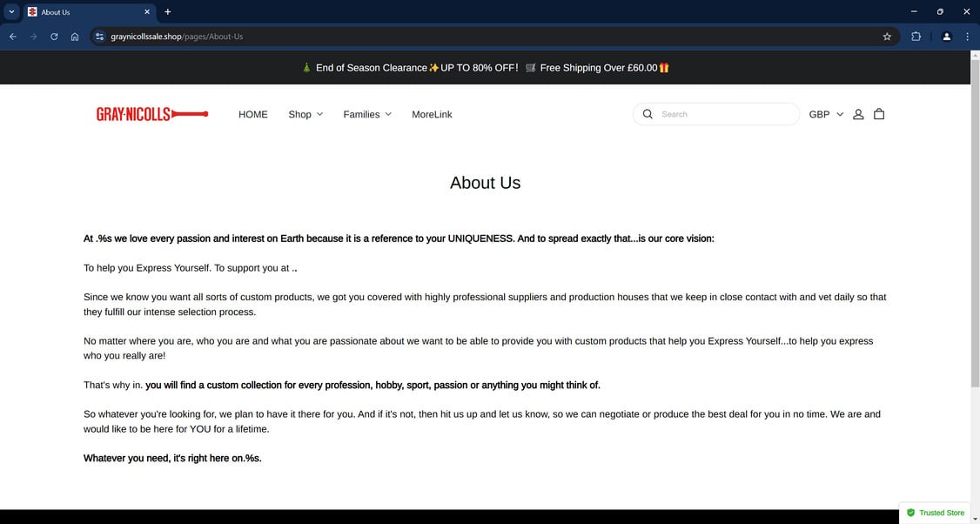The height and width of the screenshot is (524, 980).
Task: Click the About Us page heading
Action: [485, 183]
